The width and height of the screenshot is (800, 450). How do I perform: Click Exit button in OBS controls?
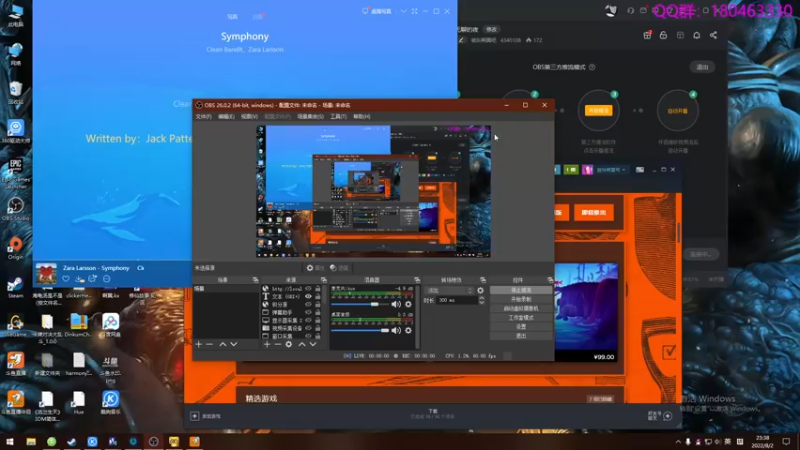pyautogui.click(x=521, y=336)
